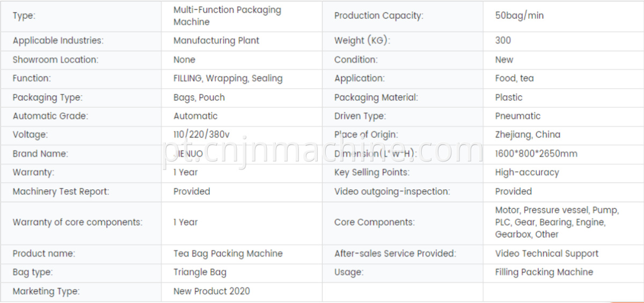Click the 'Multi-Function Packaging Machine' type value

[227, 16]
